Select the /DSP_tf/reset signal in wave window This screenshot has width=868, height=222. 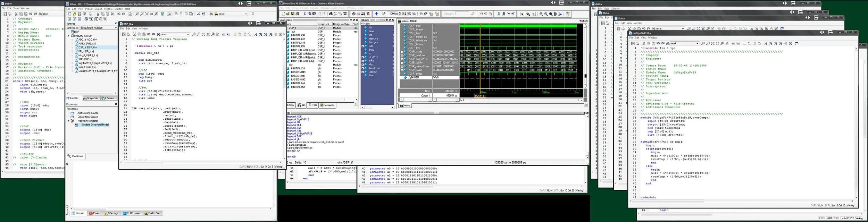pyautogui.click(x=416, y=29)
